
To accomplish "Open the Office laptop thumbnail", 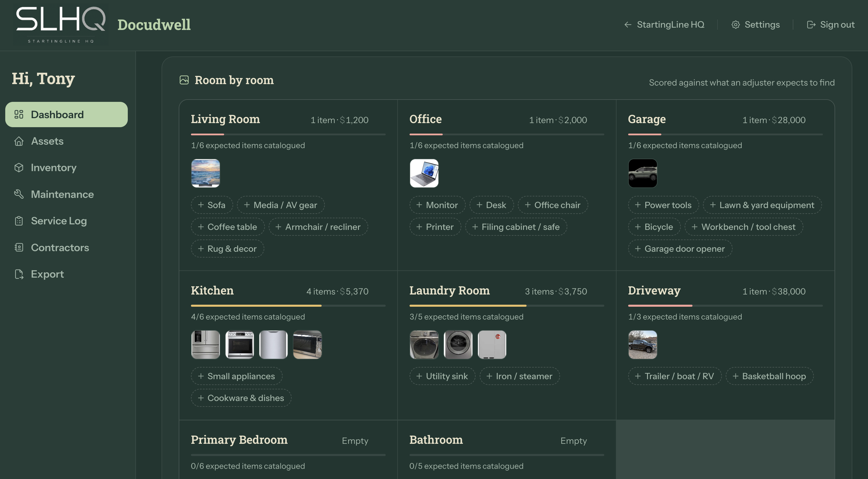I will [424, 173].
